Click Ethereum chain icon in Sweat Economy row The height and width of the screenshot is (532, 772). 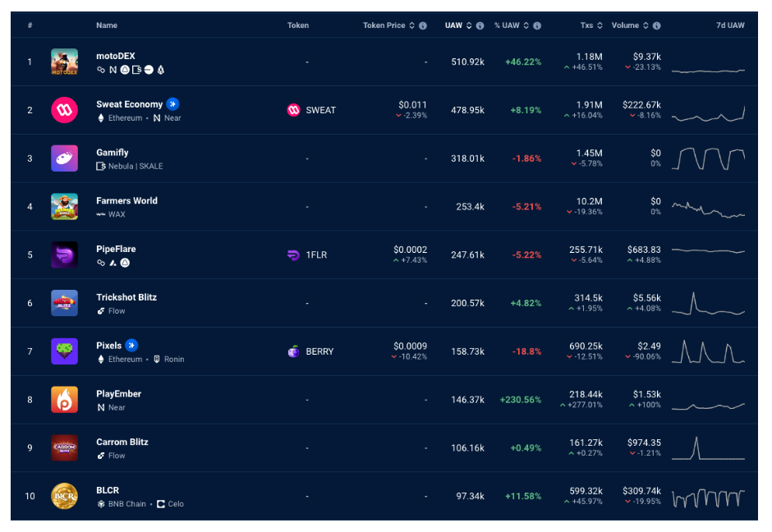click(x=101, y=118)
